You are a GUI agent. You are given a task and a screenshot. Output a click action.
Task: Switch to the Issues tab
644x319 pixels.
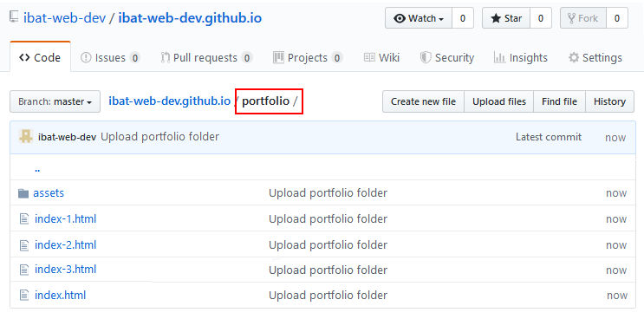tap(110, 58)
